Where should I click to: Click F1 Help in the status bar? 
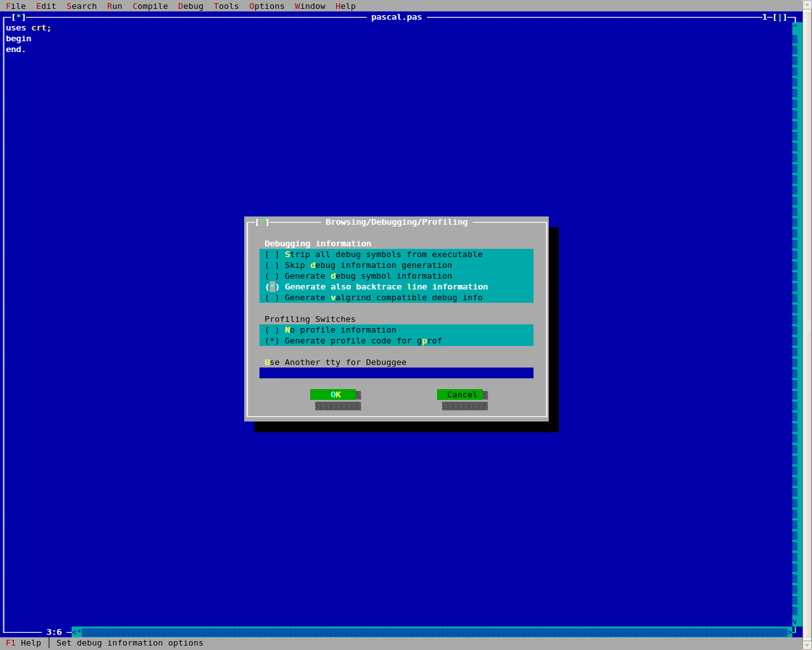(23, 643)
